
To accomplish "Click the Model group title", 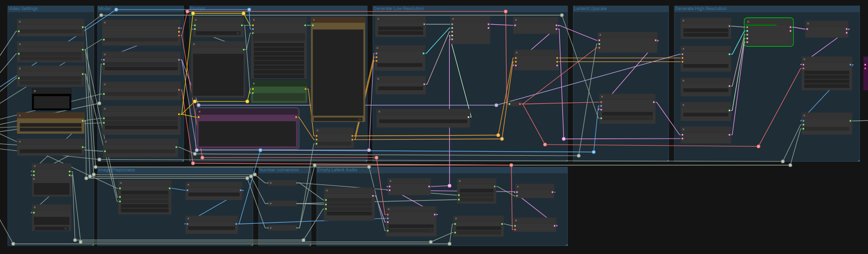I will point(105,9).
